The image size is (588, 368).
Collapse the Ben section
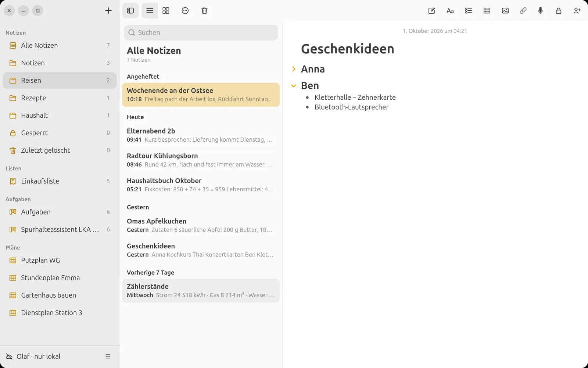[x=294, y=86]
